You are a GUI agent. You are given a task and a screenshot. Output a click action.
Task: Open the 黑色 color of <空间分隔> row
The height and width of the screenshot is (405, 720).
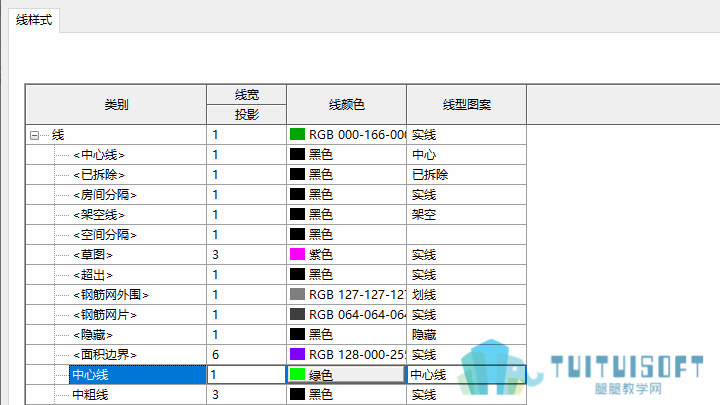tap(347, 235)
